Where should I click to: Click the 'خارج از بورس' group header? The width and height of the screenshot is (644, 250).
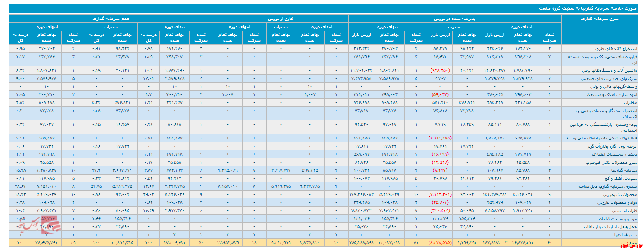pos(281,19)
